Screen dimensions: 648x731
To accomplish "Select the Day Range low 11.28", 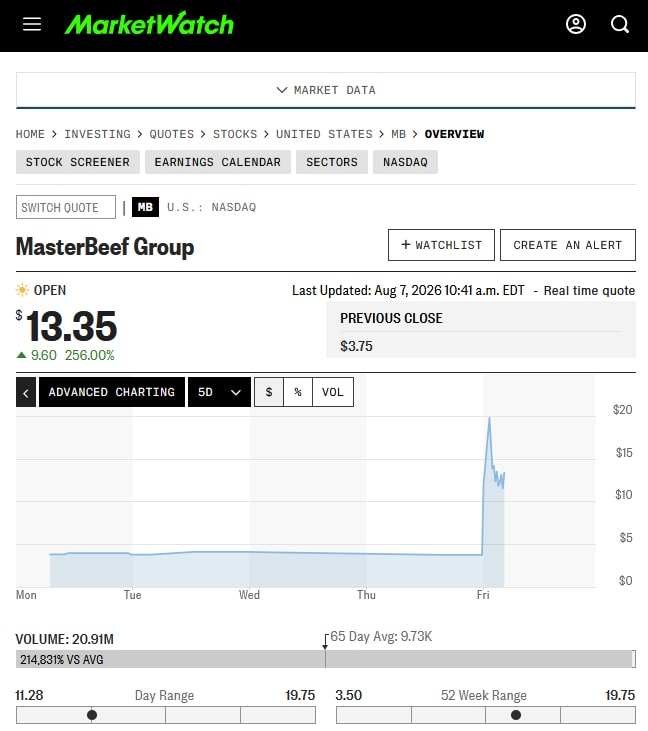I will pos(29,695).
